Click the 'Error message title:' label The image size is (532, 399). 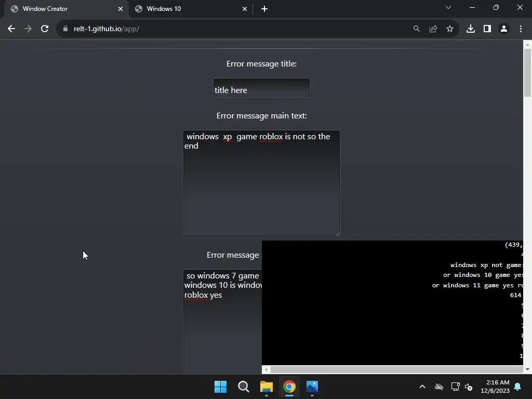pos(262,64)
